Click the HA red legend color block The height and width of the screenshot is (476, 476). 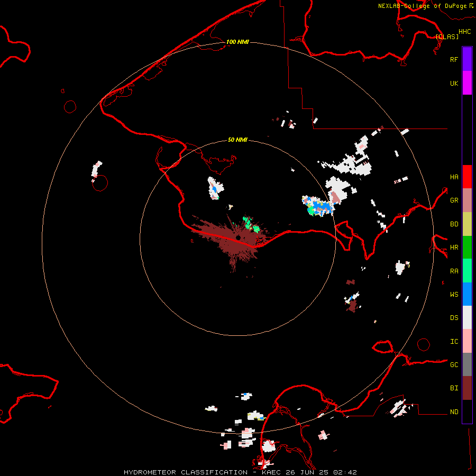[x=467, y=177]
